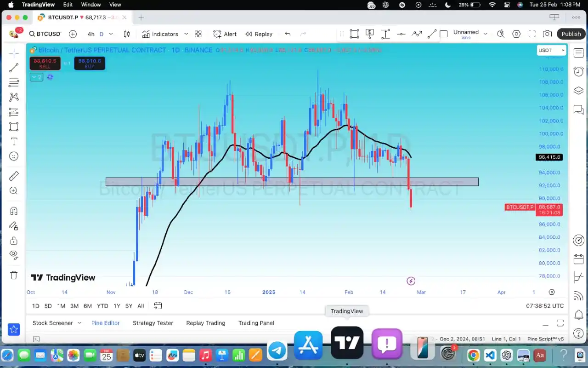Pick the zigzag path tool in favorites toolbar
588x368 pixels.
tap(417, 34)
